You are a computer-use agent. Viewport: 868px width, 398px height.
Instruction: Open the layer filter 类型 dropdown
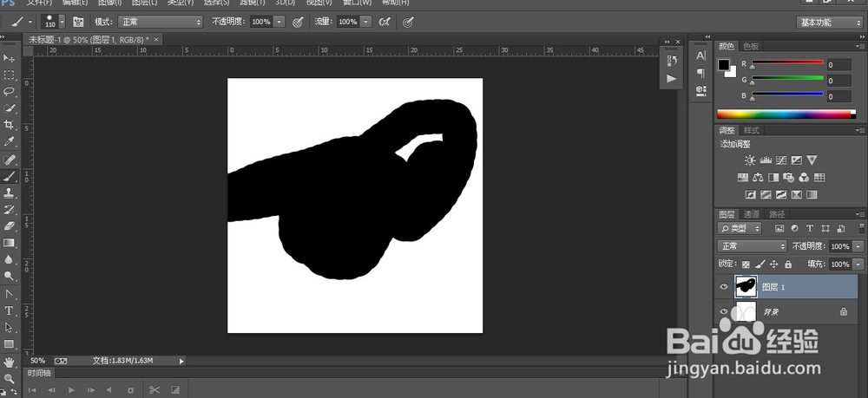[x=740, y=228]
